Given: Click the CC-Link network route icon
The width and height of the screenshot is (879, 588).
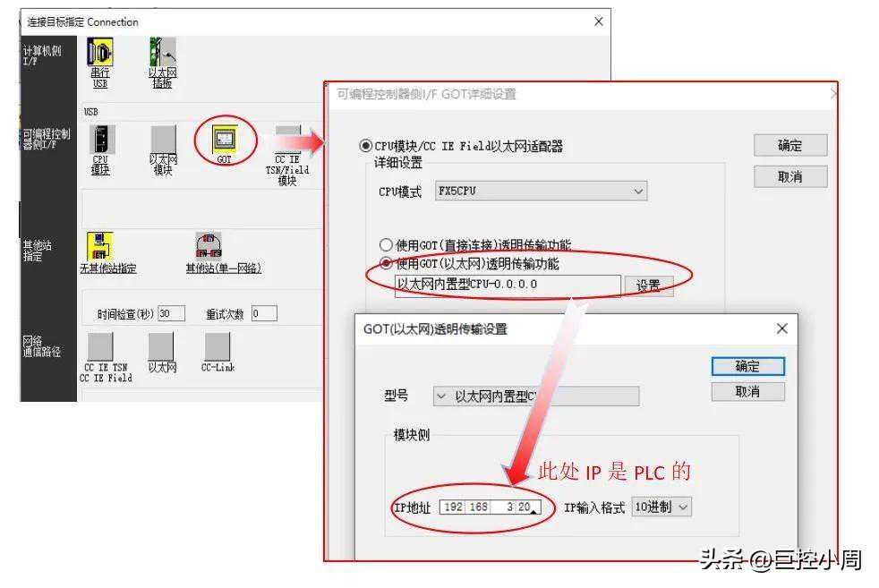Looking at the screenshot, I should pyautogui.click(x=218, y=346).
